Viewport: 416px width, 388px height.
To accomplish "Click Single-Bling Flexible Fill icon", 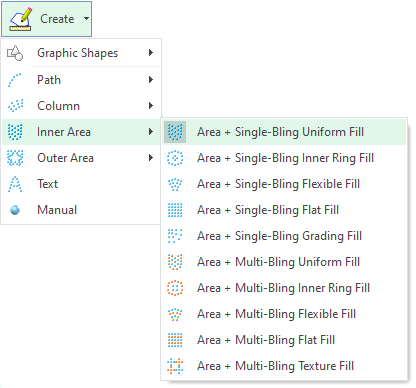I will [175, 184].
